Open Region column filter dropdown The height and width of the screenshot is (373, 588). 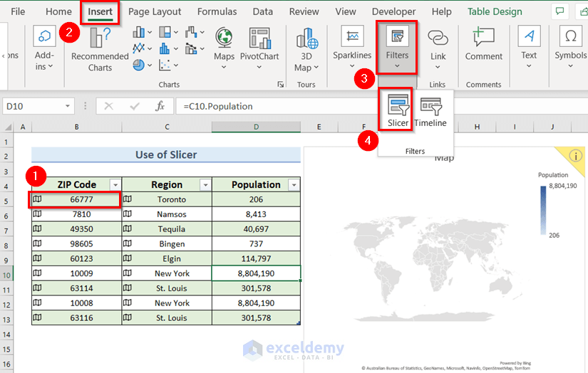point(205,184)
